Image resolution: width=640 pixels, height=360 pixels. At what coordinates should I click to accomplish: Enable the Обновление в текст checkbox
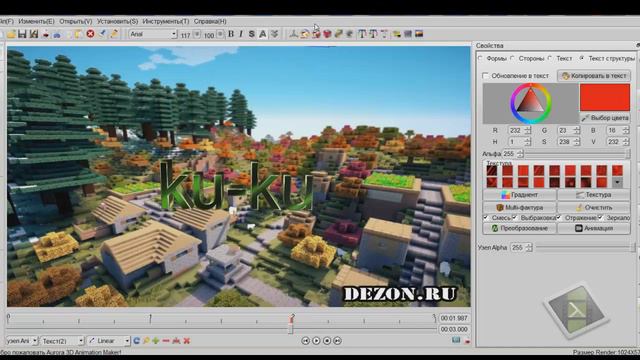(x=485, y=76)
